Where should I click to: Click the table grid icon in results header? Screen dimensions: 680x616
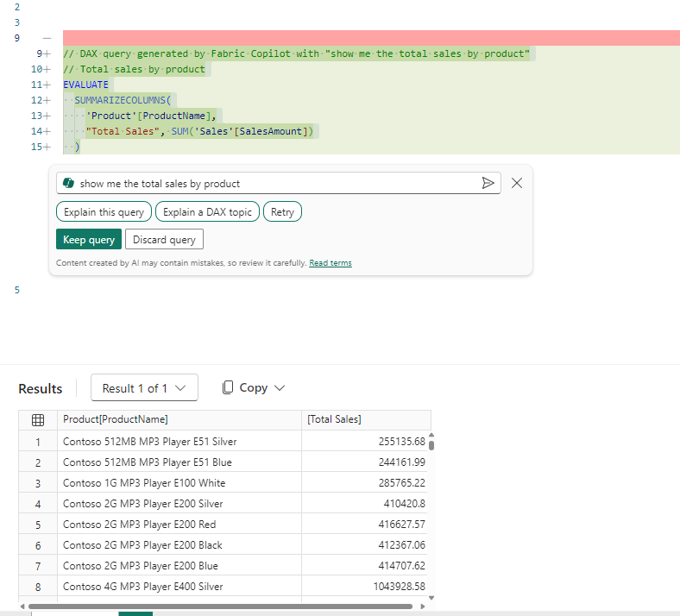click(38, 420)
